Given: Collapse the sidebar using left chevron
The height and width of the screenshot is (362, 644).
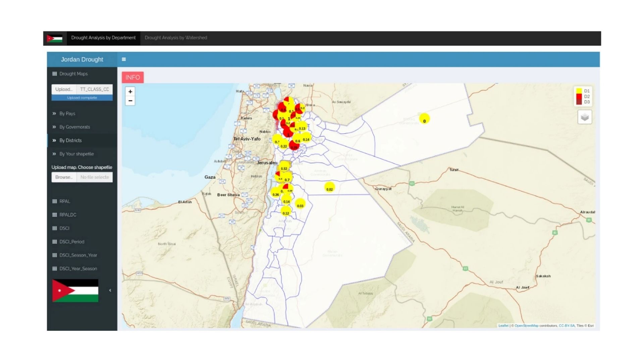Looking at the screenshot, I should [x=110, y=291].
